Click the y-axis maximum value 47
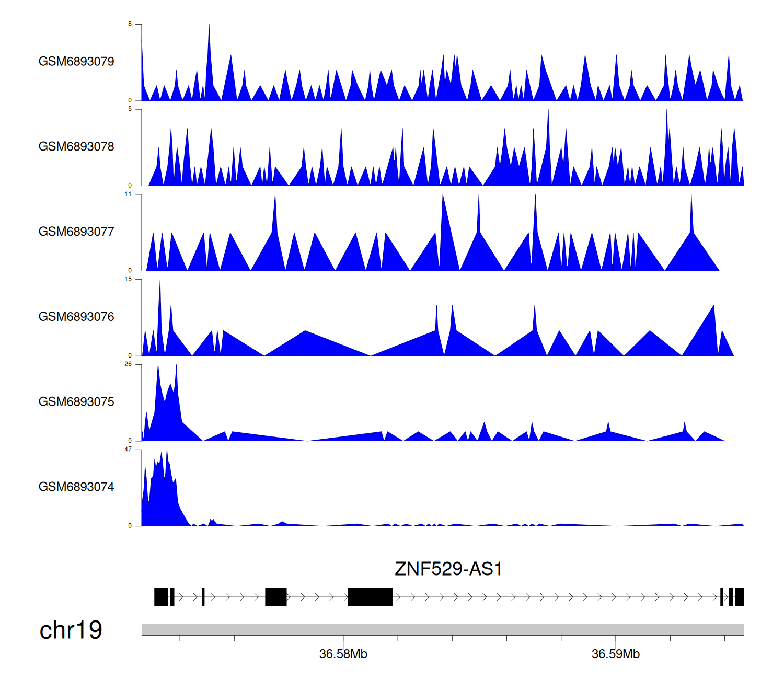 [128, 450]
